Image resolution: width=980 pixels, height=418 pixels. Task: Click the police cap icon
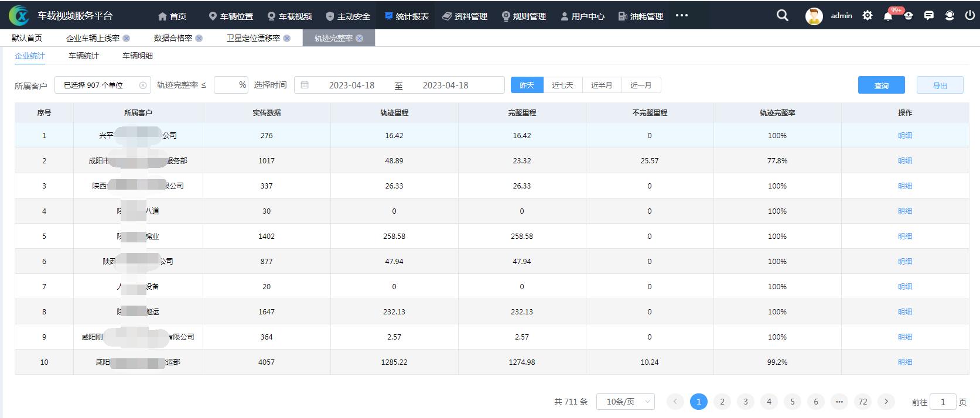coord(909,16)
